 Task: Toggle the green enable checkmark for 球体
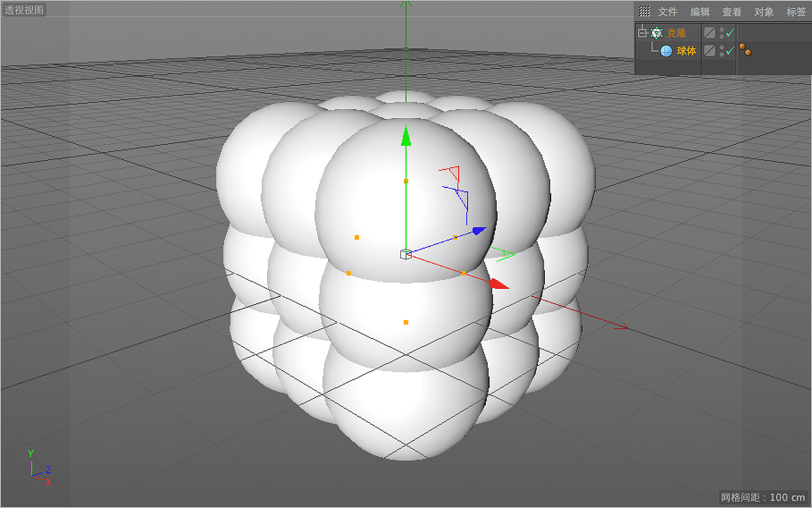[730, 50]
